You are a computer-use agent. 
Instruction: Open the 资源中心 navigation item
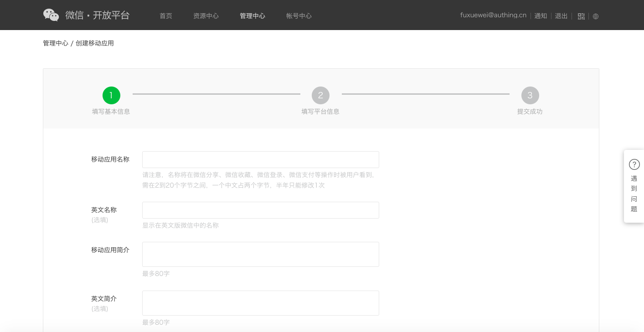click(x=206, y=16)
